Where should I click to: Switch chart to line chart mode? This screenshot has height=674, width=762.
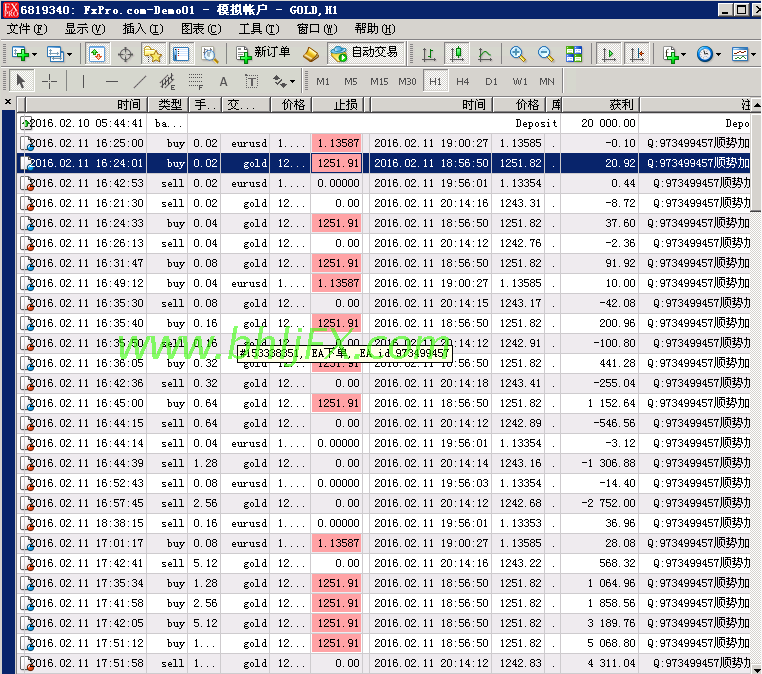(x=485, y=54)
